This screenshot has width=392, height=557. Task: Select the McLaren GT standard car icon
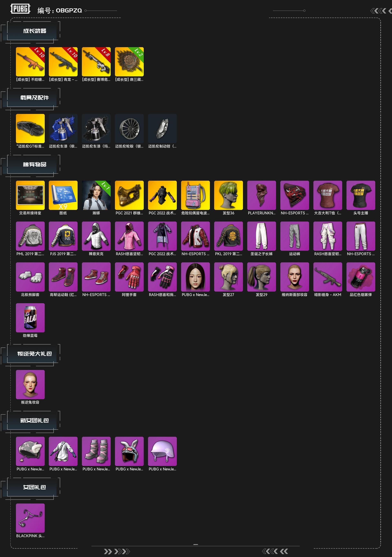click(x=30, y=128)
